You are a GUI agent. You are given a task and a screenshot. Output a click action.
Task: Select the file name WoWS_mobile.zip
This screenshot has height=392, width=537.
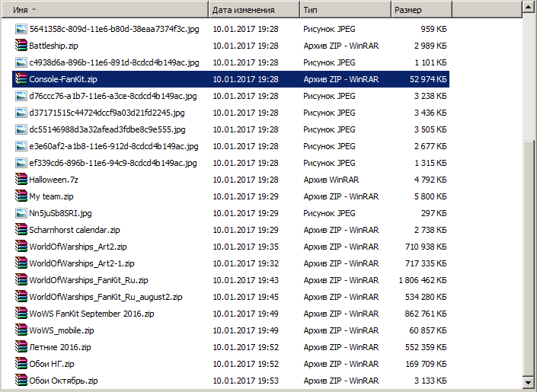[61, 330]
